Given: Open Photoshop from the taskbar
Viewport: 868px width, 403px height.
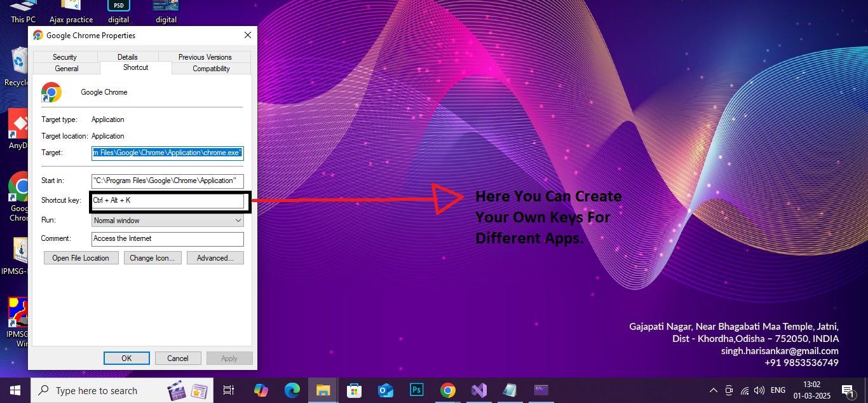Looking at the screenshot, I should pyautogui.click(x=417, y=390).
